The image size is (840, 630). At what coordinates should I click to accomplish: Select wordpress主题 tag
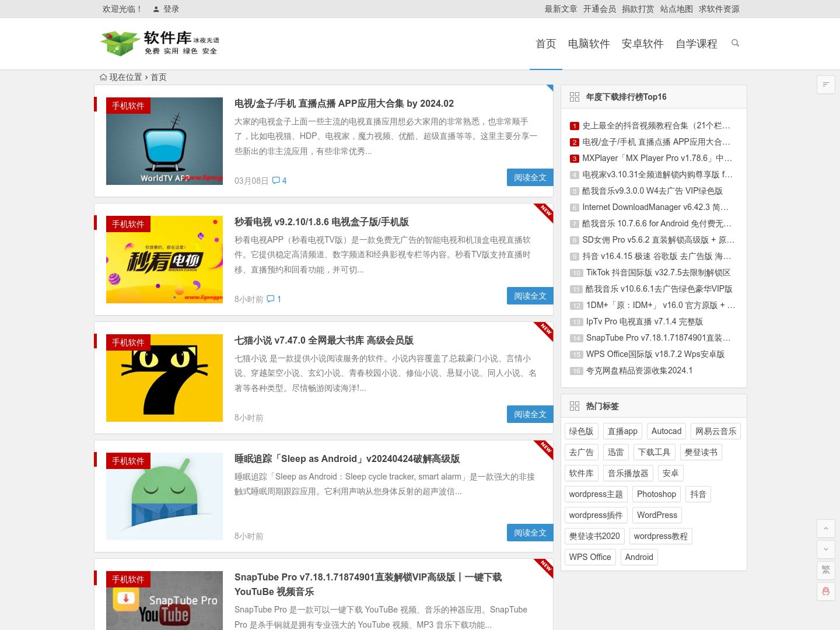pos(596,494)
